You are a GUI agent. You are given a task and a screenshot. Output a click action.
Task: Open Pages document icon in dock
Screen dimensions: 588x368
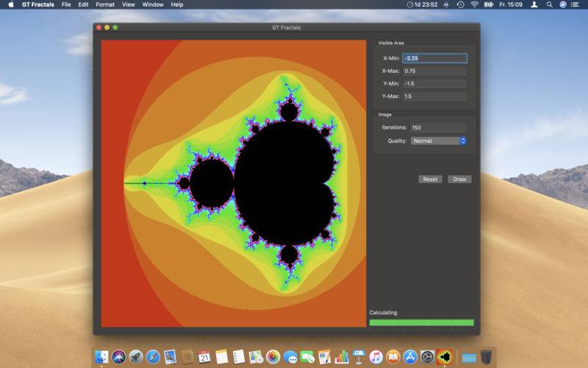click(324, 357)
